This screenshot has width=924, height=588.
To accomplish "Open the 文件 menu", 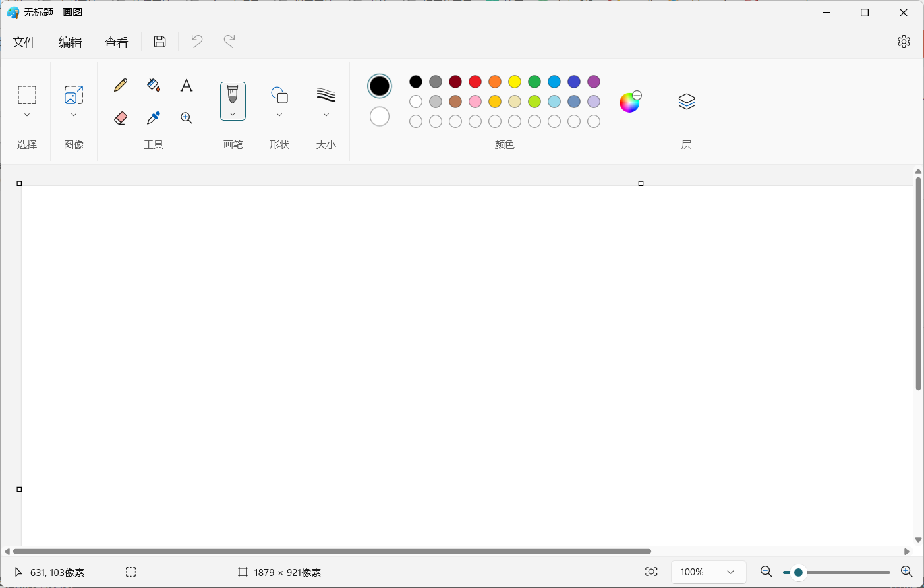I will pos(24,42).
